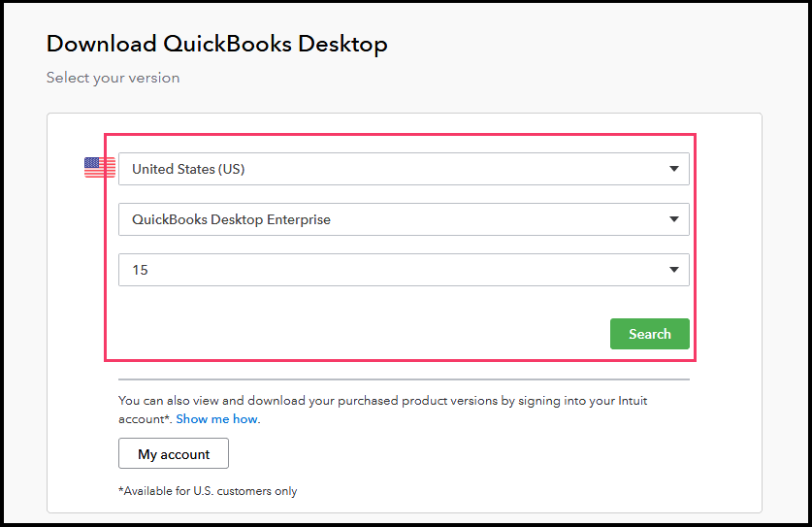The height and width of the screenshot is (527, 812).
Task: Click the United States flag icon
Action: pos(99,168)
